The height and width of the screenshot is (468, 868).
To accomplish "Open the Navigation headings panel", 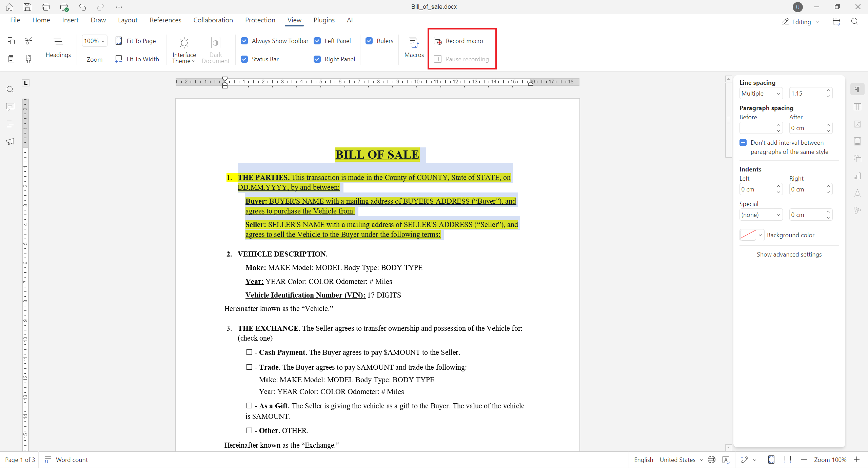I will tap(10, 124).
